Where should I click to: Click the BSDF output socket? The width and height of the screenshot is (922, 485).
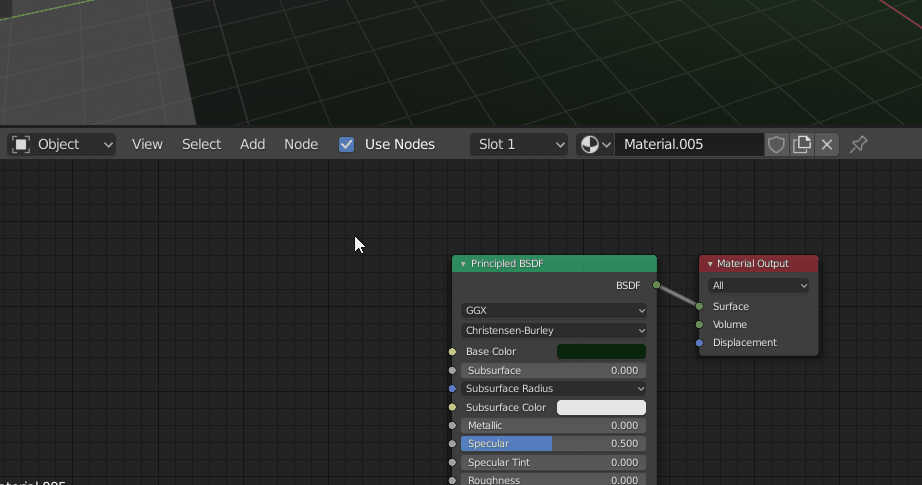click(657, 285)
